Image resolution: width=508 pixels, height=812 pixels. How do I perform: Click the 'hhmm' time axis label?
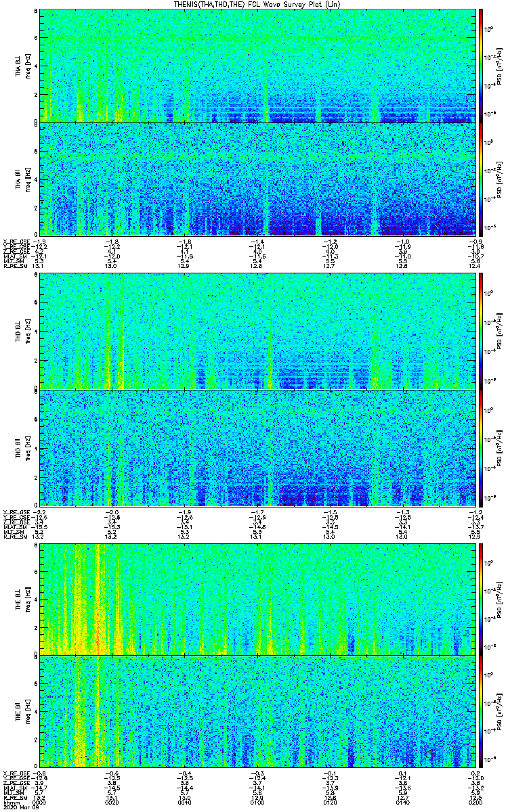click(10, 803)
